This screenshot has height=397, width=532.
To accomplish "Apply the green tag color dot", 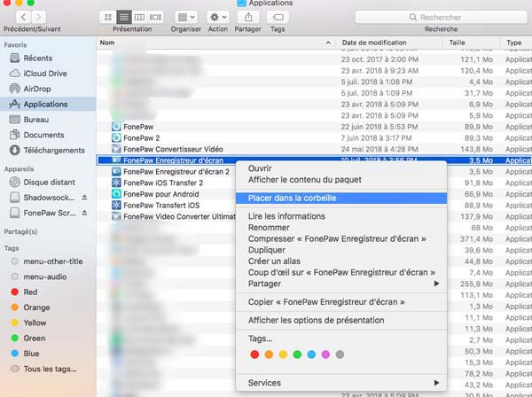I will 297,354.
